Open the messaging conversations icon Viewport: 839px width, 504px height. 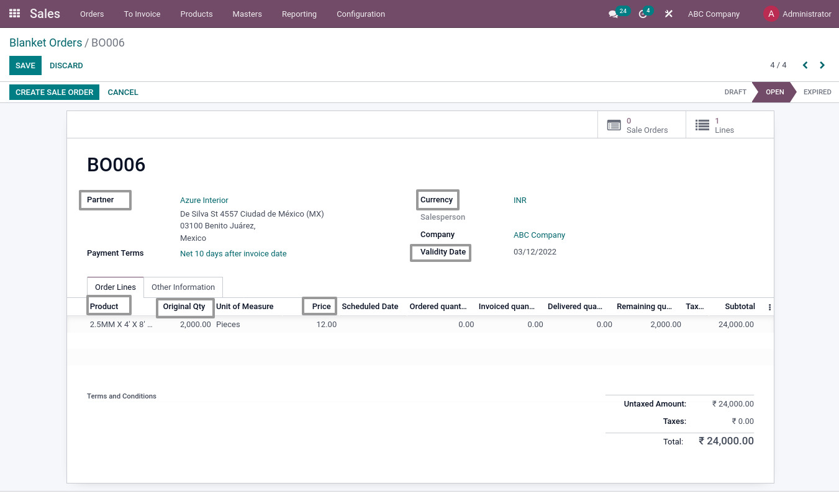pos(614,14)
